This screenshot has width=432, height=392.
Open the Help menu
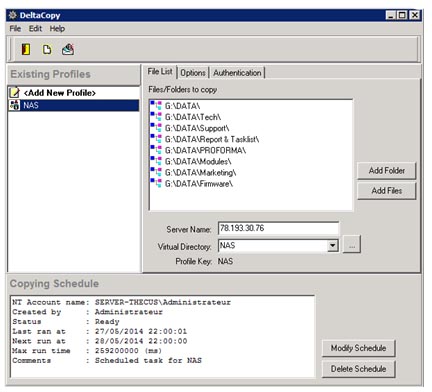[57, 29]
